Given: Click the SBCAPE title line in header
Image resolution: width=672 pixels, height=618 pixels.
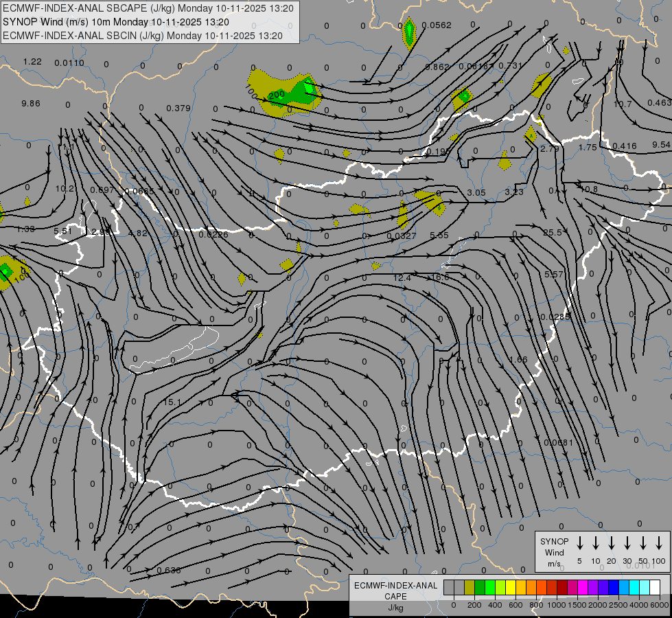Looking at the screenshot, I should [148, 8].
